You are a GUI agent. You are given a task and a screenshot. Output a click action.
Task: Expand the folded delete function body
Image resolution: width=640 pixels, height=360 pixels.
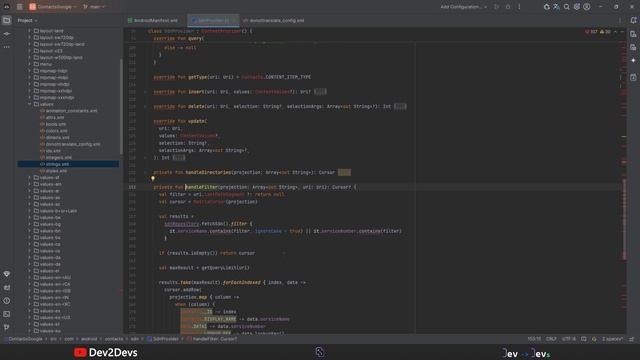(400, 107)
